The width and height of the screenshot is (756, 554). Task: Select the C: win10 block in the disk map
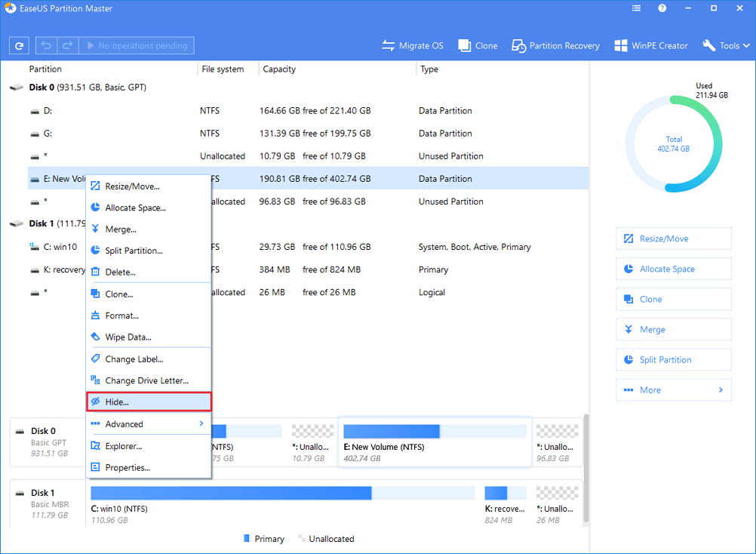[282, 504]
